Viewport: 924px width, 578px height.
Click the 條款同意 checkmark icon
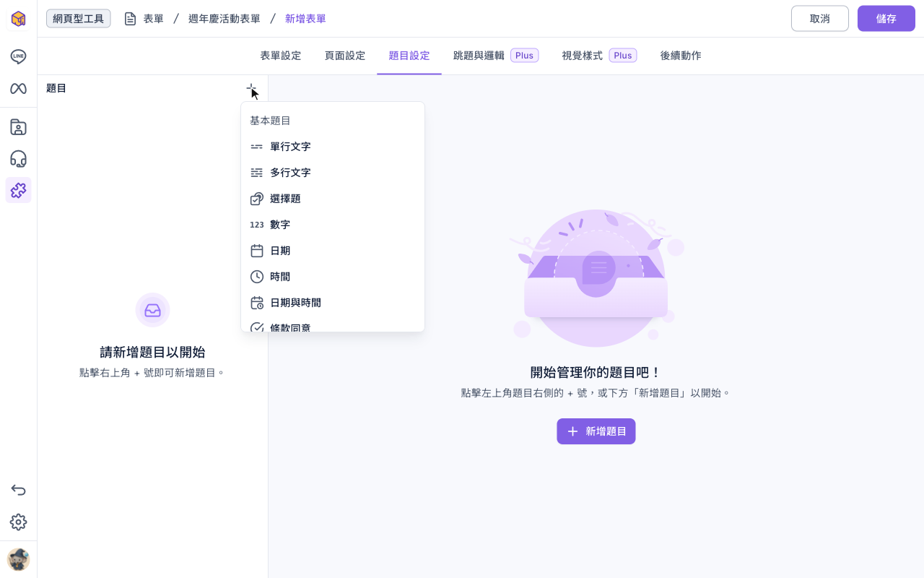[x=256, y=327]
